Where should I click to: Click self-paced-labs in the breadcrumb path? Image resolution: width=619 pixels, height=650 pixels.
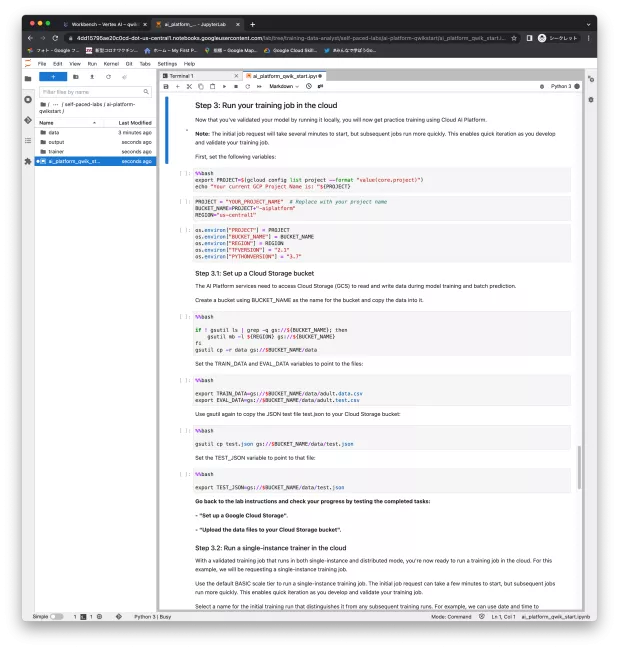83,104
